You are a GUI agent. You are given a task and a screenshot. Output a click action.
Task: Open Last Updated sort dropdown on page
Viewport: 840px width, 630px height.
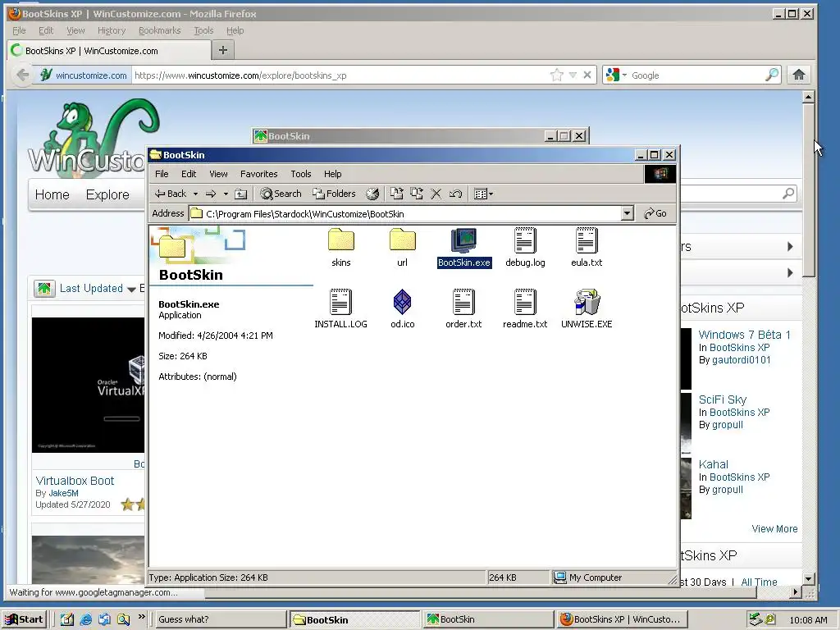coord(98,289)
